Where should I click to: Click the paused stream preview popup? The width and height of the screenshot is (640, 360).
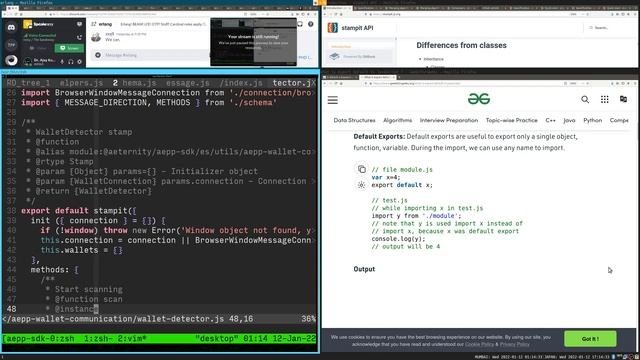coord(253,42)
